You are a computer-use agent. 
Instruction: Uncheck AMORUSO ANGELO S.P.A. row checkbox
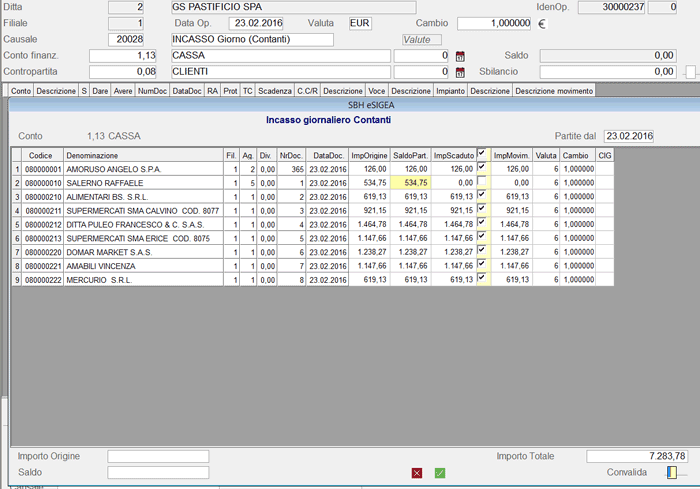click(x=482, y=167)
